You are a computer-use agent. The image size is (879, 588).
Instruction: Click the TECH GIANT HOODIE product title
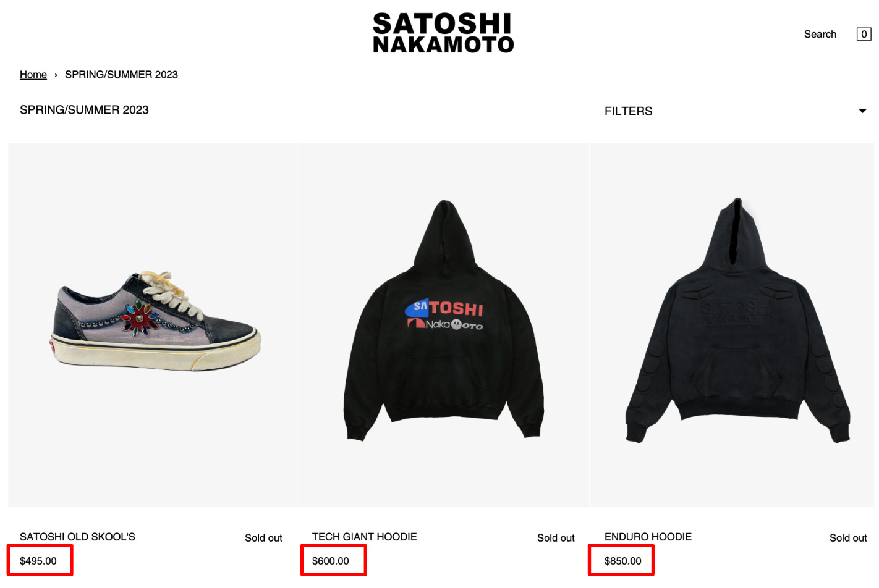click(x=364, y=537)
